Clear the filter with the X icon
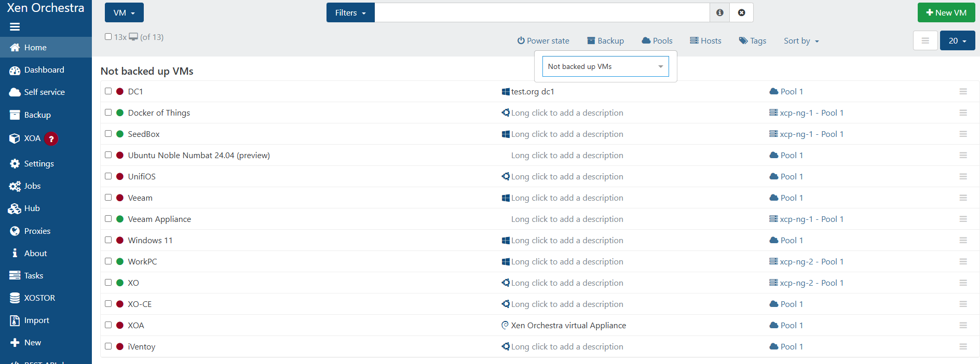The height and width of the screenshot is (364, 980). (741, 12)
